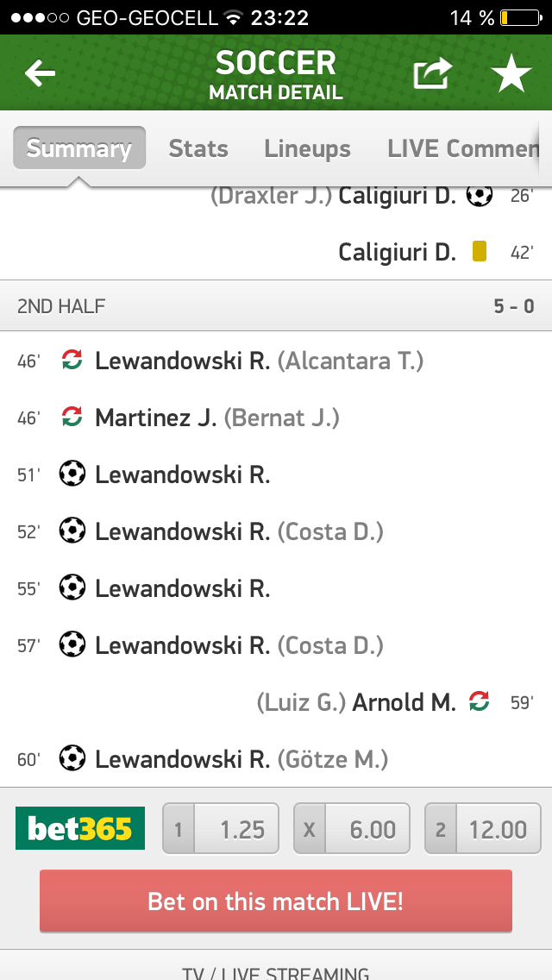Tap the soccer ball icon at 60'
The height and width of the screenshot is (980, 552).
(72, 758)
